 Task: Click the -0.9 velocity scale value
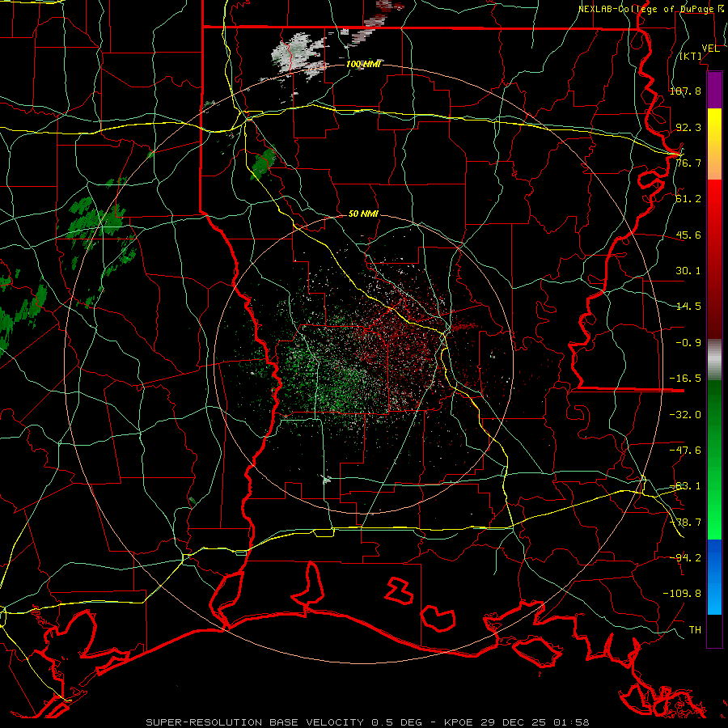(x=688, y=343)
